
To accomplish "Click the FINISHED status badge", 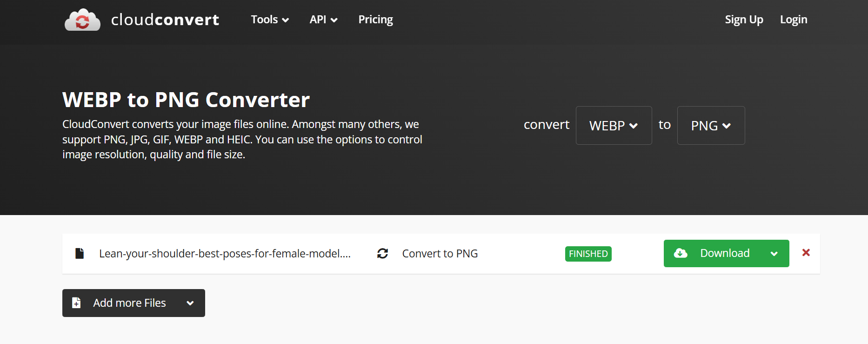I will tap(588, 254).
